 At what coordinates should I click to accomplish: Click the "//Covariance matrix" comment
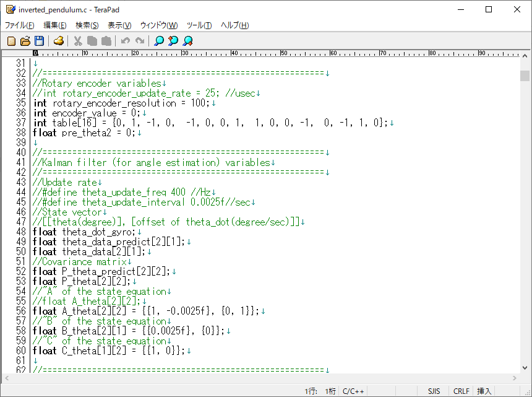80,262
